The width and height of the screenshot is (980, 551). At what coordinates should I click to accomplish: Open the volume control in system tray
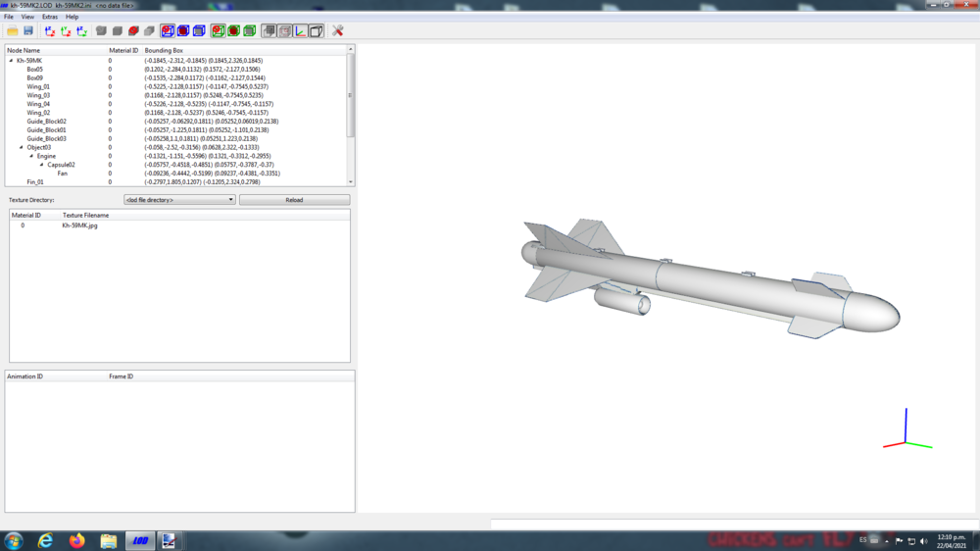click(x=924, y=541)
